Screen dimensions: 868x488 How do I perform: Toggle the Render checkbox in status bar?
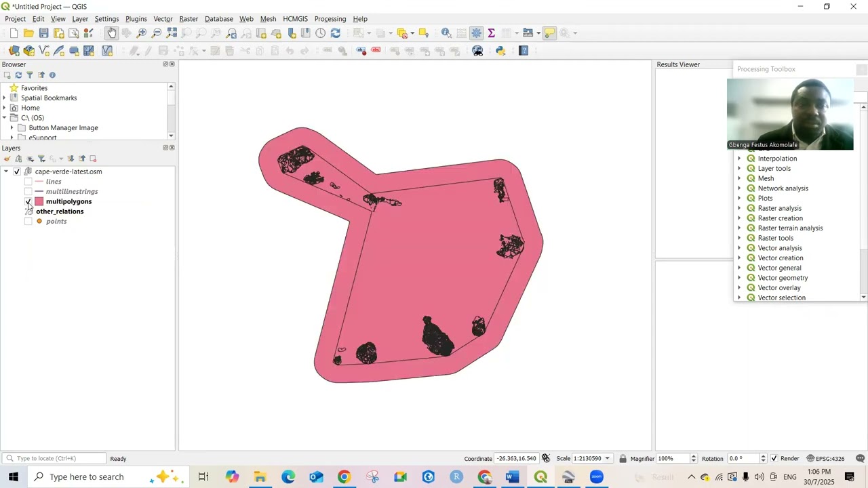click(774, 459)
